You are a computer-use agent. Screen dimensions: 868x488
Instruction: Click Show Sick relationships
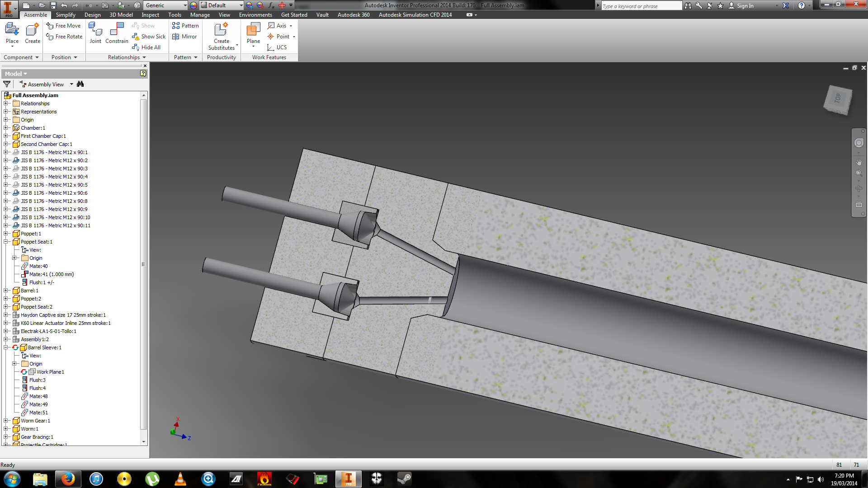click(149, 37)
